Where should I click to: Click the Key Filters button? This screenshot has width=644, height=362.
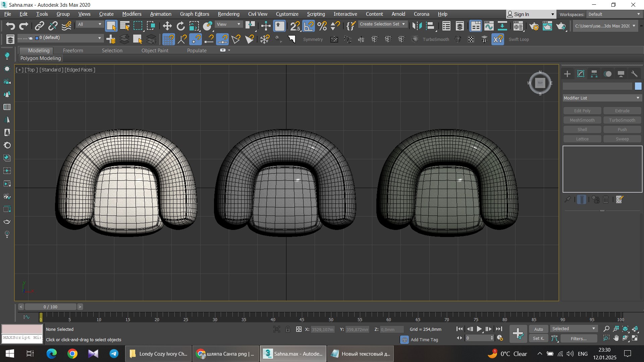(x=578, y=339)
